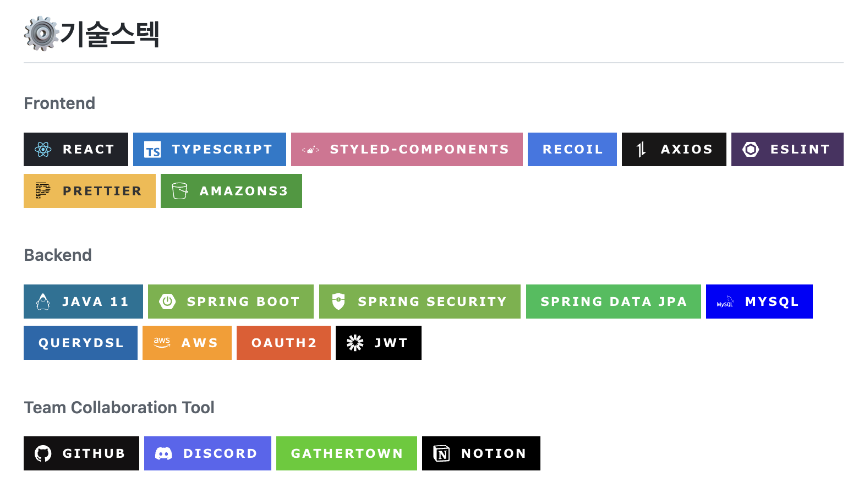The image size is (864, 504).
Task: Click the gear icon beside 기술스택
Action: click(41, 34)
